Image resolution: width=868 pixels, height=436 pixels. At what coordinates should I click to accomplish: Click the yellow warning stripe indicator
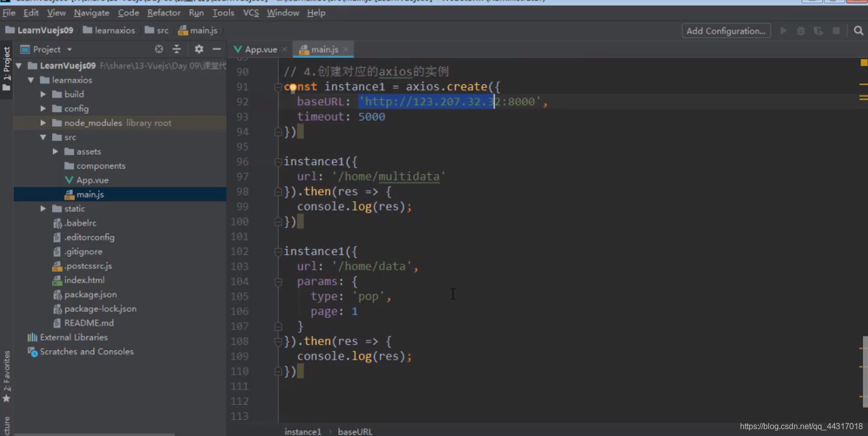863,63
